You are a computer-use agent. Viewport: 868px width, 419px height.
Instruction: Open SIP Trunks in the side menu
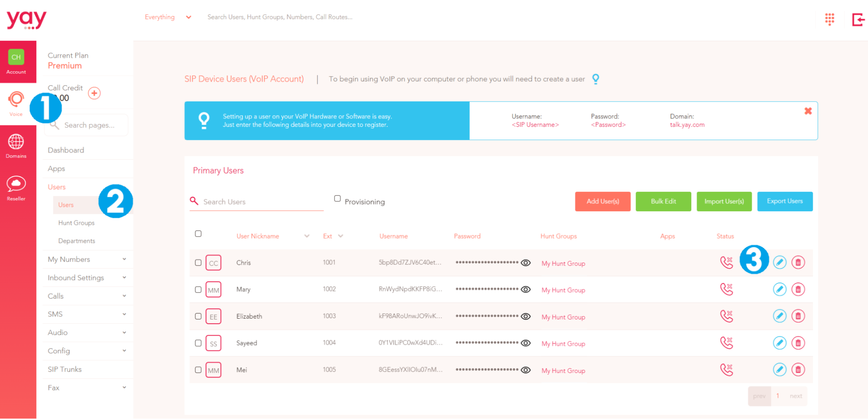65,369
